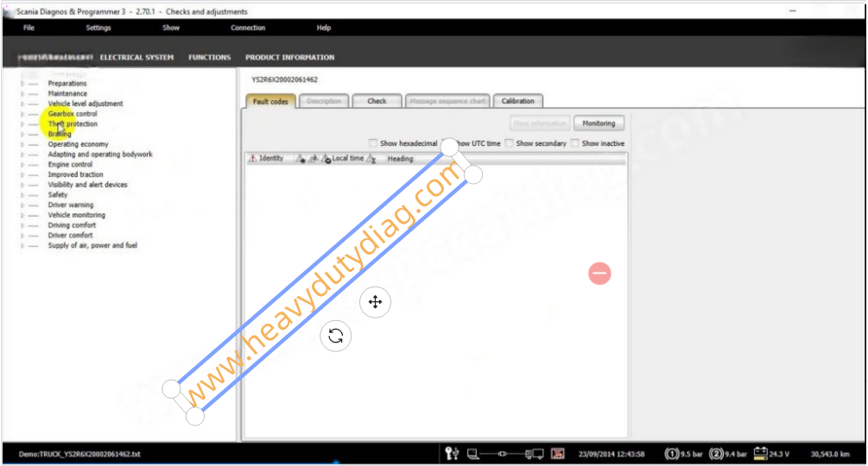Select the Fault codes tab
The width and height of the screenshot is (868, 466).
(x=270, y=101)
